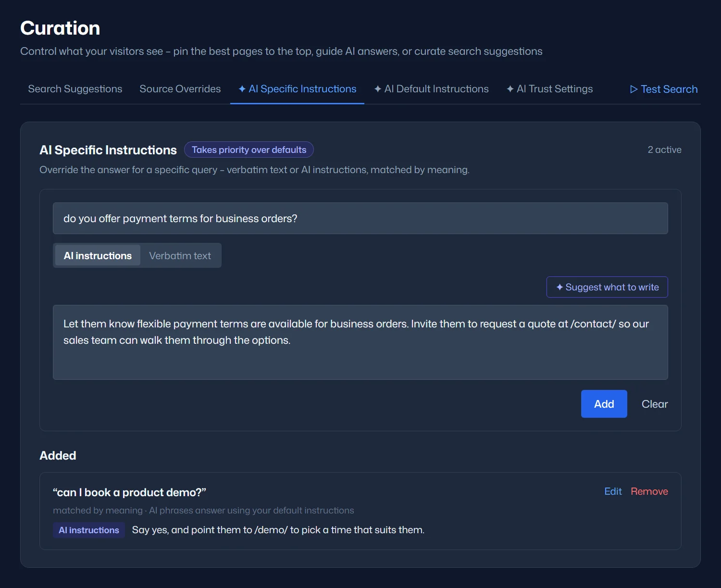Click the "Control what your visitors see" subtitle
Image resolution: width=721 pixels, height=588 pixels.
(x=281, y=51)
